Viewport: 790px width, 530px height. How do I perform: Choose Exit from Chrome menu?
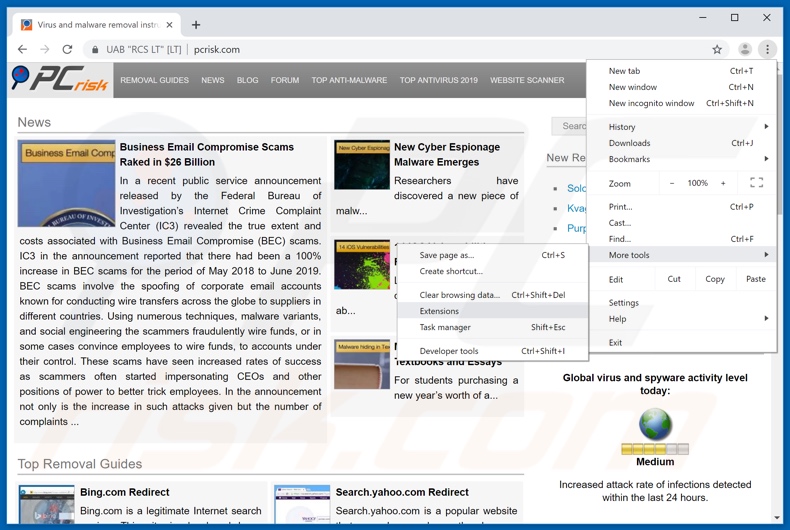(681, 343)
